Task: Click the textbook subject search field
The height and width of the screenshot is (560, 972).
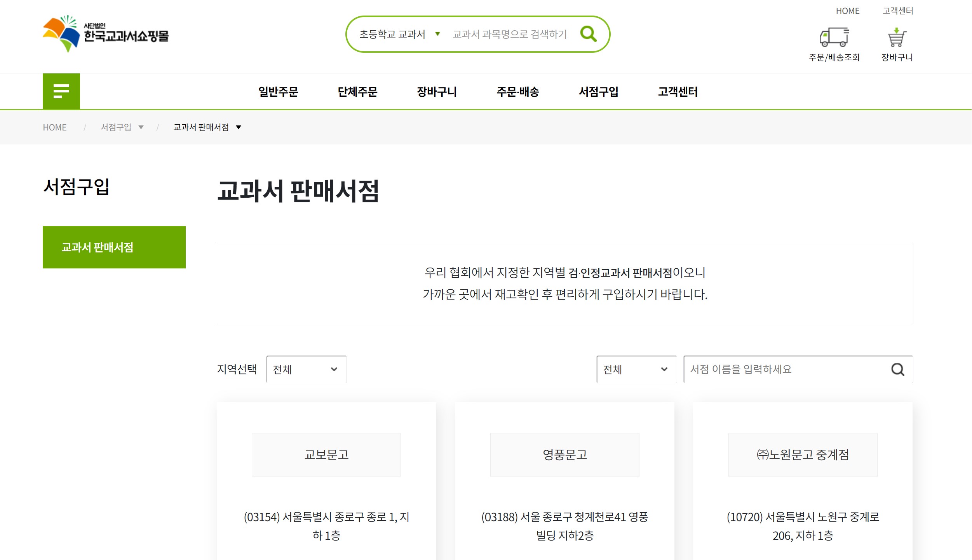Action: tap(510, 34)
